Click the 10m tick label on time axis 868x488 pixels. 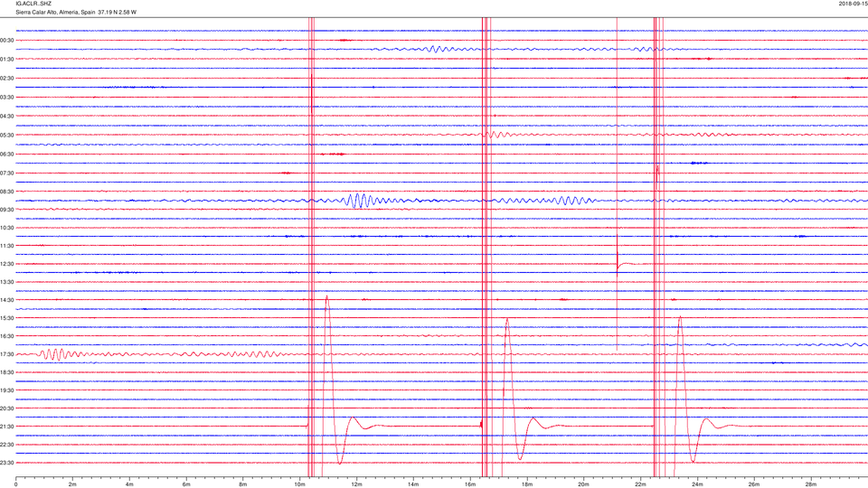tap(300, 484)
